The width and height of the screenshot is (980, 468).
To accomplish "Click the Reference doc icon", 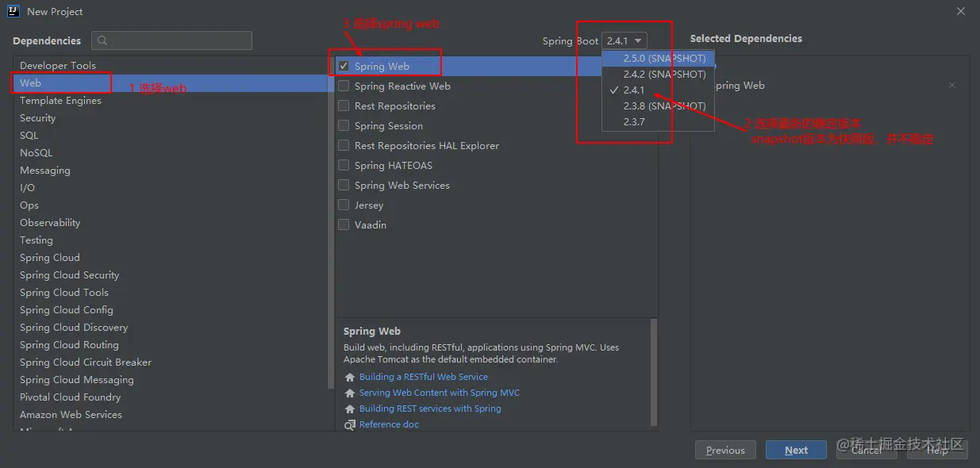I will click(x=350, y=425).
